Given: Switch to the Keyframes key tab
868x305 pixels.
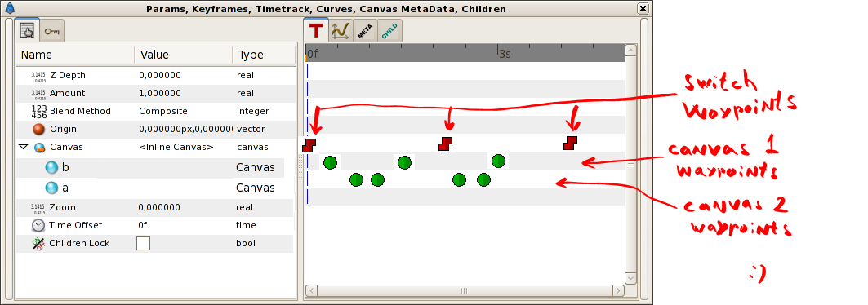Looking at the screenshot, I should (52, 32).
